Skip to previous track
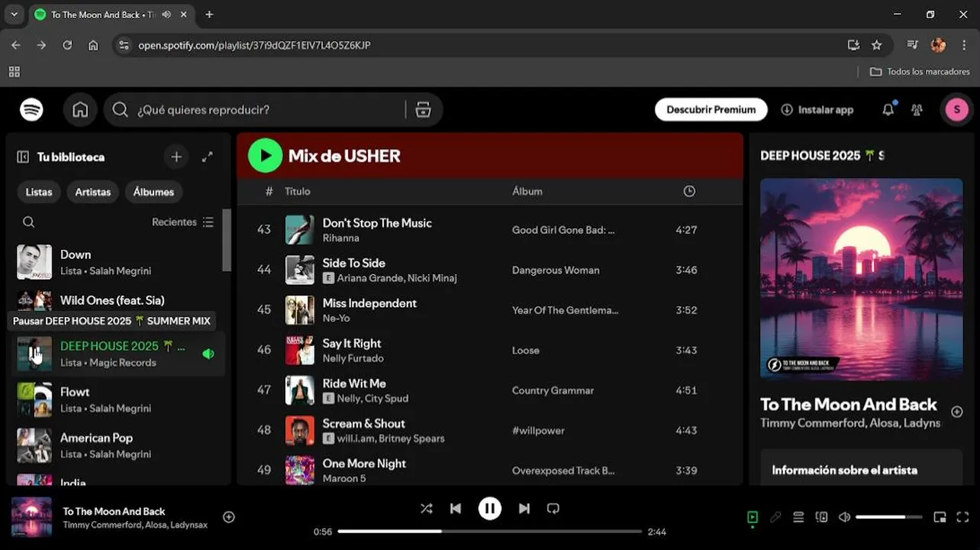 (455, 509)
